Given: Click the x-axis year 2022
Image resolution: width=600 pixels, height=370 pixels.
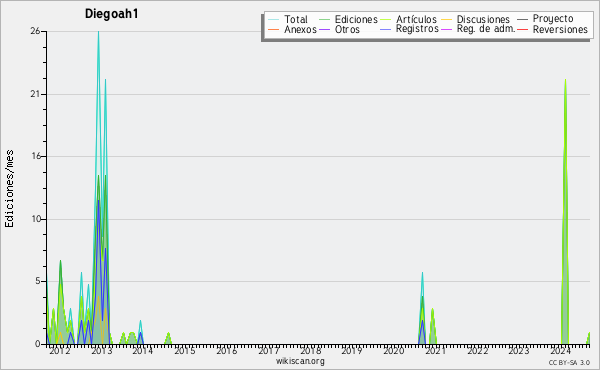Looking at the screenshot, I should 477,351.
